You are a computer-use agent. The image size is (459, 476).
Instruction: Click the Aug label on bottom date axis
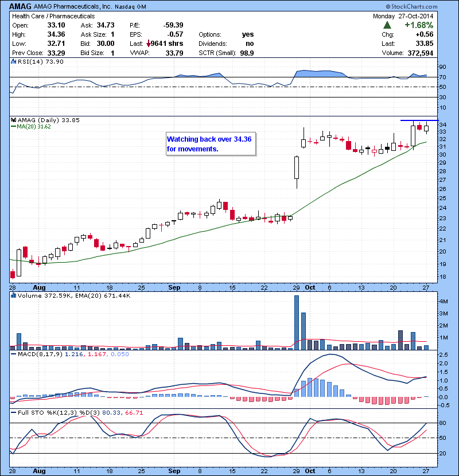[x=39, y=471]
